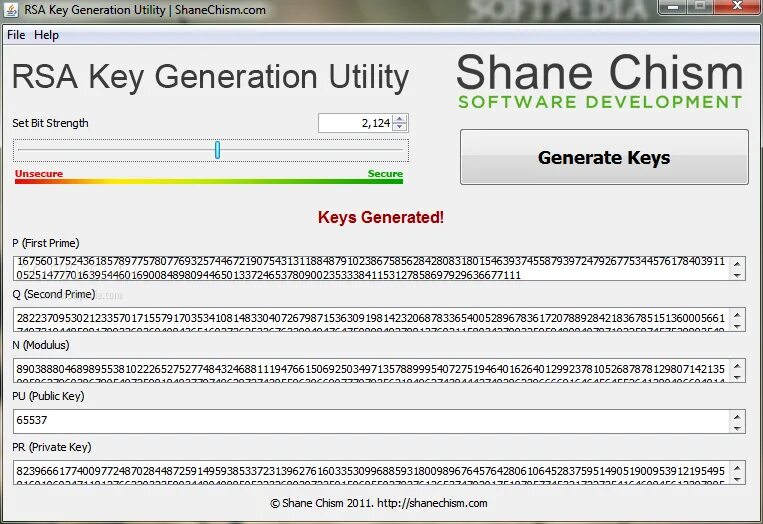Click inside the N (Modulus) text area
The height and width of the screenshot is (524, 763).
pyautogui.click(x=372, y=370)
